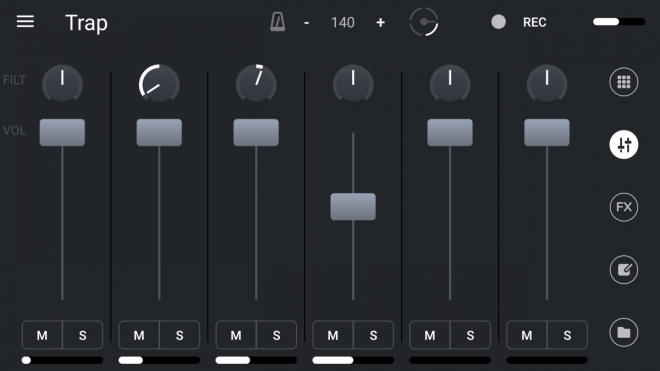Click fourth channel filter knob

coord(353,83)
